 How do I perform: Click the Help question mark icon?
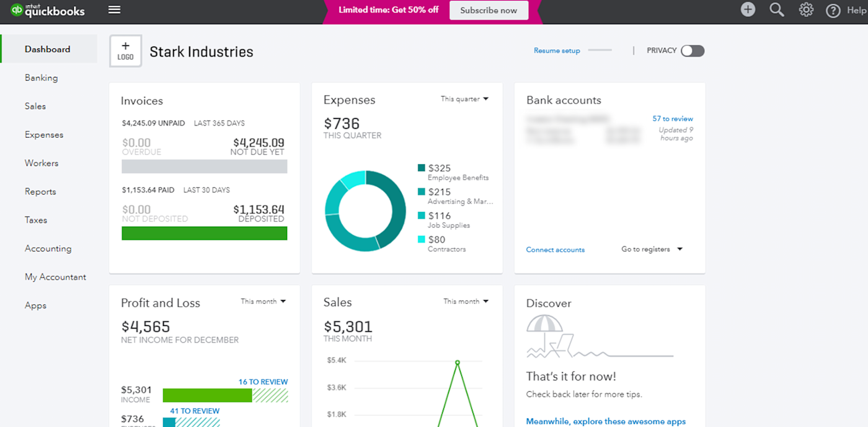pos(833,10)
